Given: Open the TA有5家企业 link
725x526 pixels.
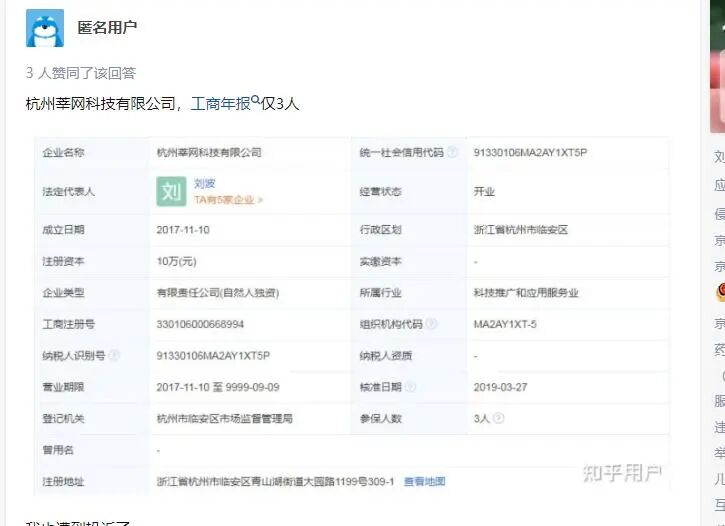Looking at the screenshot, I should [x=228, y=200].
